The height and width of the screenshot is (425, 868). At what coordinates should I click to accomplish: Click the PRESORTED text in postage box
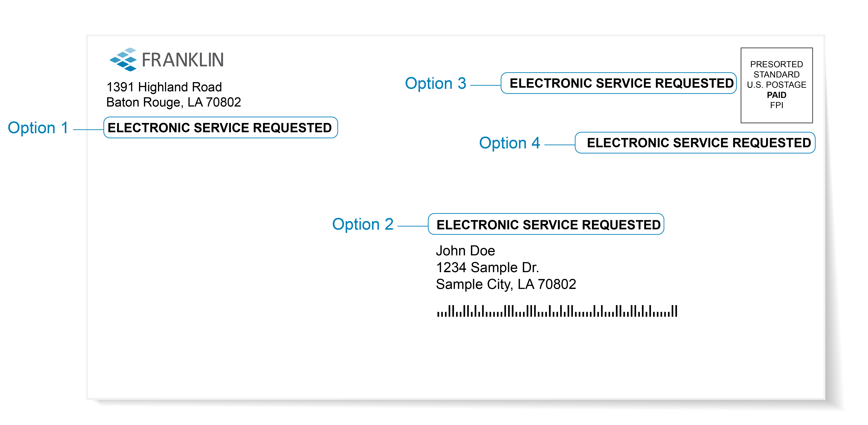pos(776,64)
